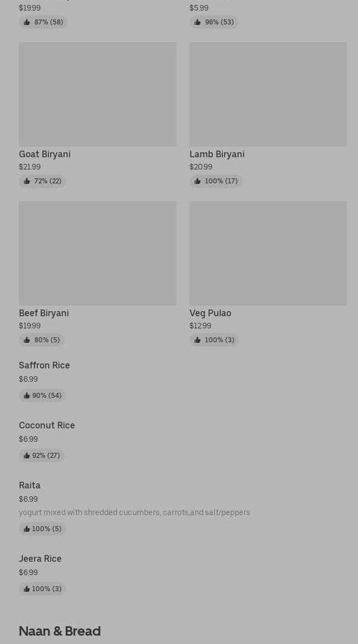Image resolution: width=358 pixels, height=644 pixels.
Task: Click the 87% (58) rating badge
Action: pyautogui.click(x=43, y=22)
